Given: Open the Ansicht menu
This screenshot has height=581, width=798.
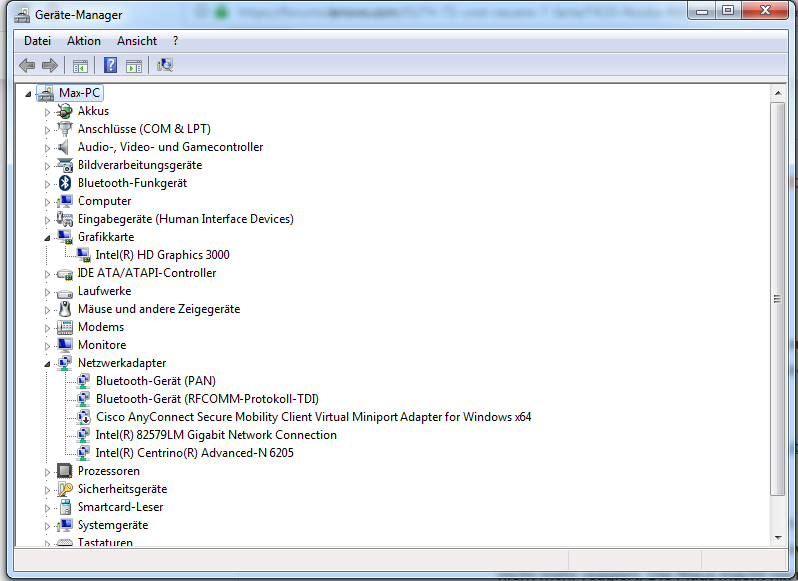Looking at the screenshot, I should (x=137, y=41).
